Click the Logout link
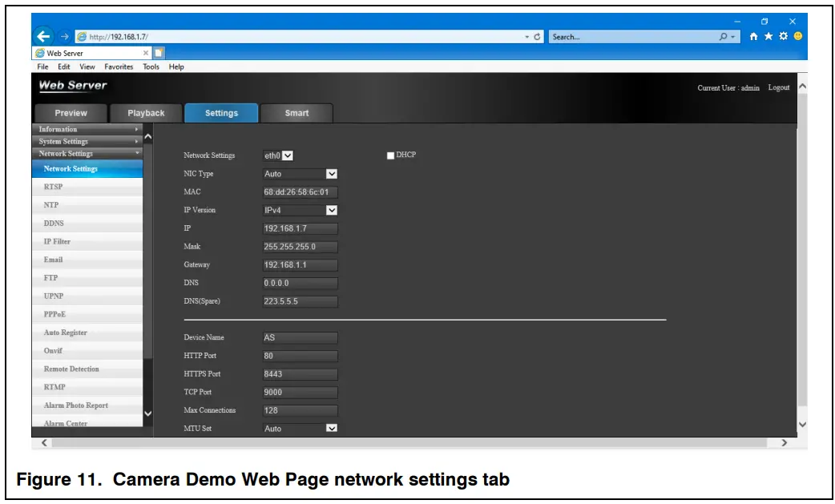The height and width of the screenshot is (504, 835). point(779,87)
